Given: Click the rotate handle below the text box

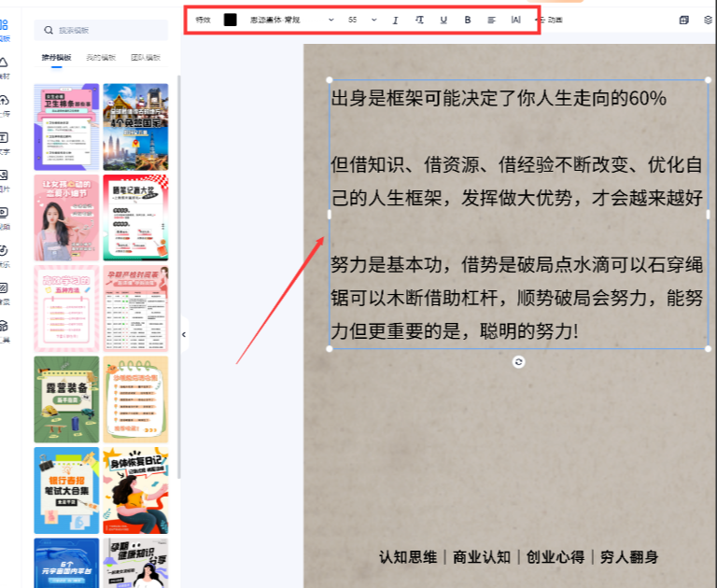Looking at the screenshot, I should 518,362.
